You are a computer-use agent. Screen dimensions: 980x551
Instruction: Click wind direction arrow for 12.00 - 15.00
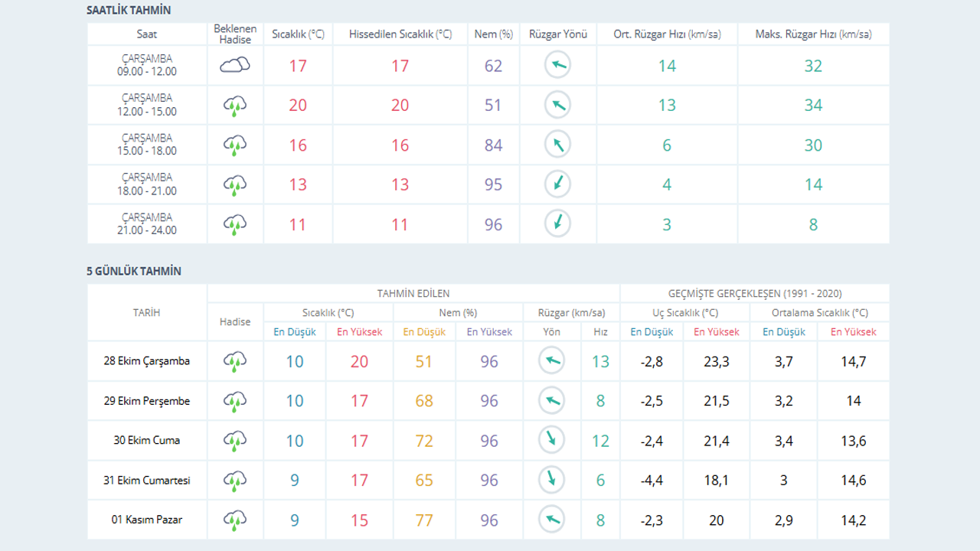558,106
